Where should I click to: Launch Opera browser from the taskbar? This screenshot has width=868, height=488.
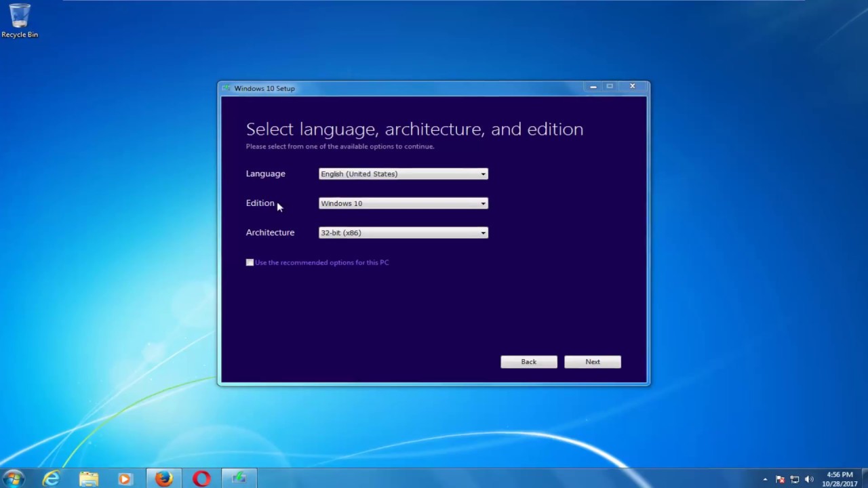tap(201, 479)
